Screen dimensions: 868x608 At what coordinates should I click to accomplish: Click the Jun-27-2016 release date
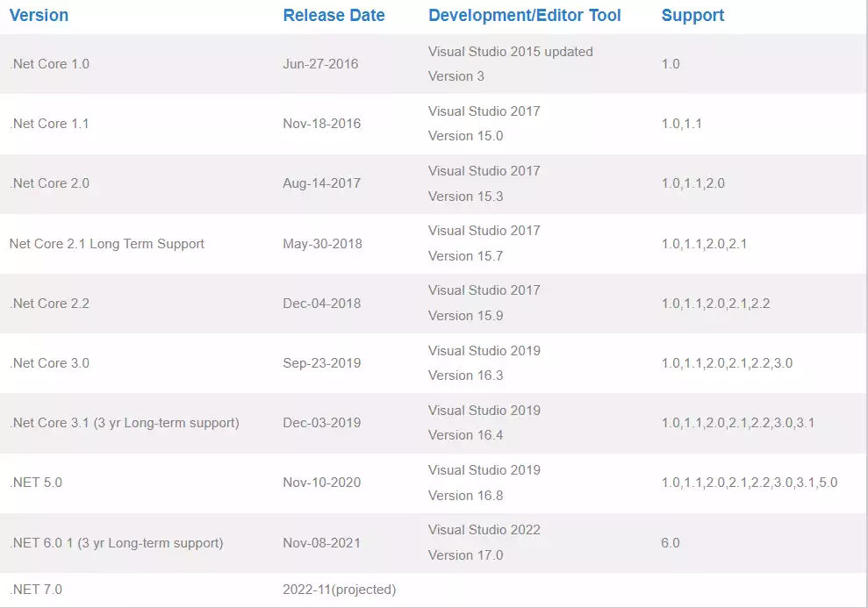(320, 64)
